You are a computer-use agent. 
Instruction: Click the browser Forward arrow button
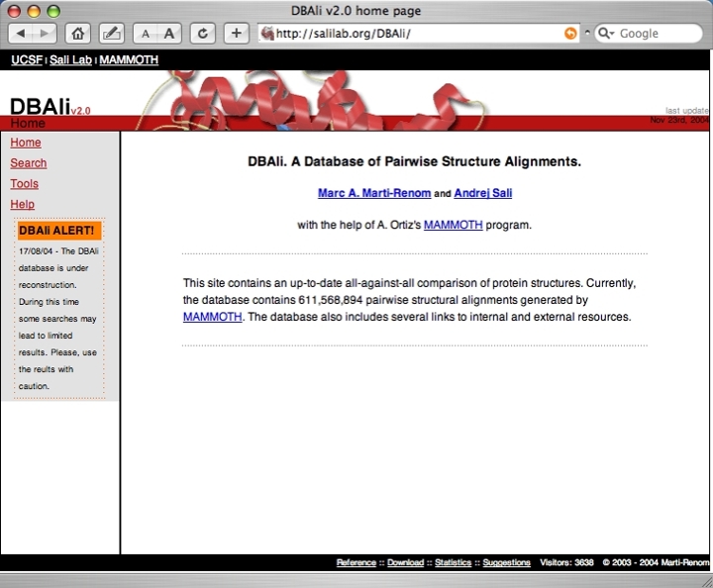[x=46, y=34]
